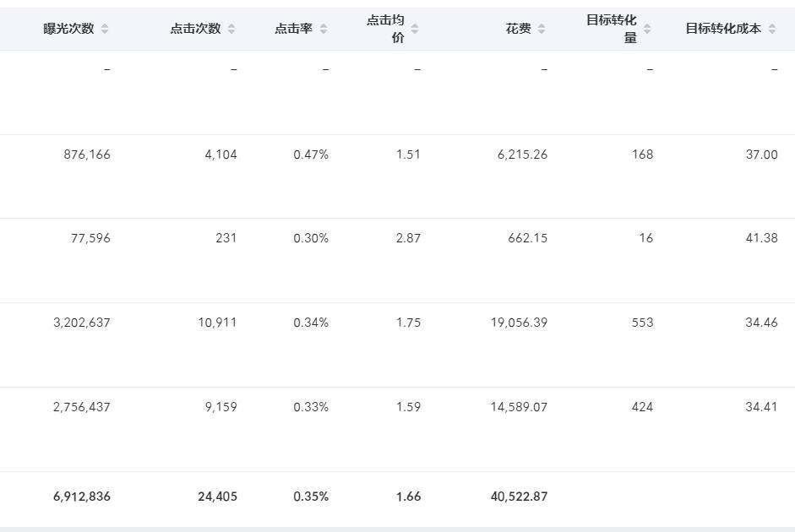Viewport: 795px width, 532px height.
Task: Click the 目标转化成本 header text
Action: tap(723, 29)
